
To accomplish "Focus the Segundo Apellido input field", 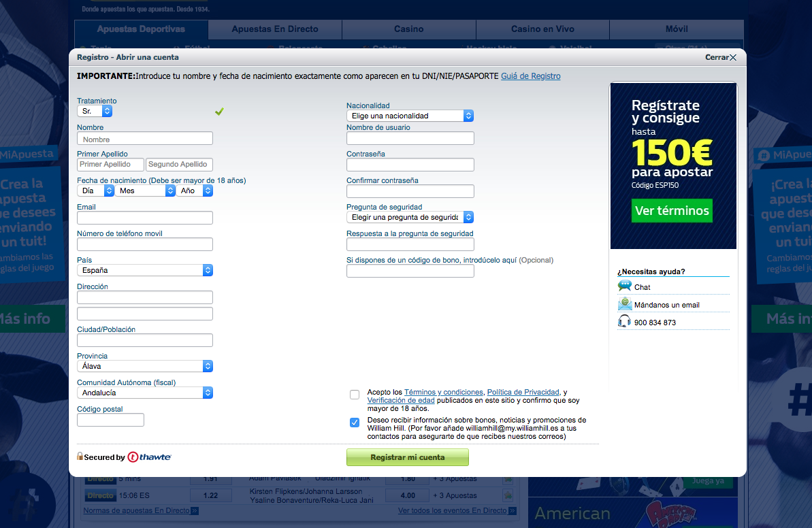I will pyautogui.click(x=179, y=165).
